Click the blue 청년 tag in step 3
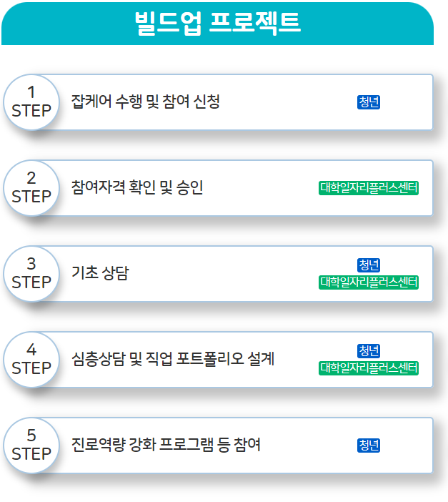 369,265
